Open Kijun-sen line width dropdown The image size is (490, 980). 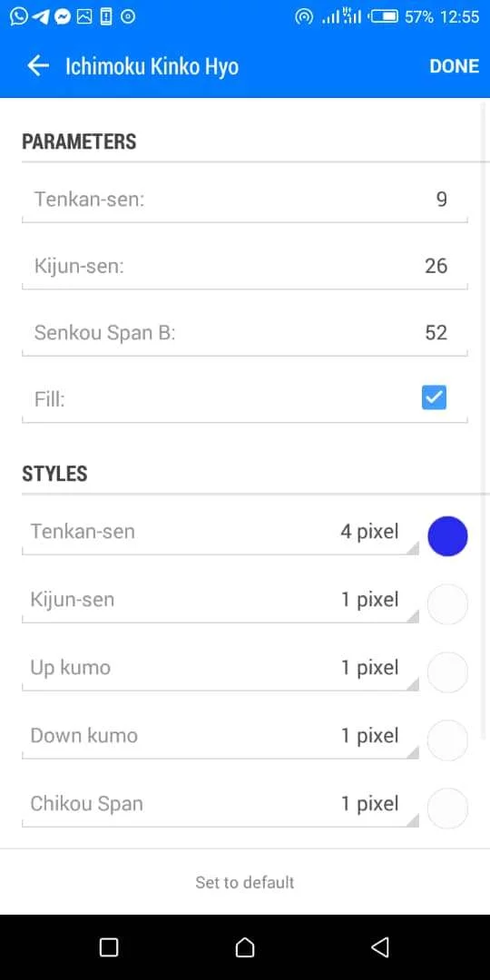coord(220,601)
